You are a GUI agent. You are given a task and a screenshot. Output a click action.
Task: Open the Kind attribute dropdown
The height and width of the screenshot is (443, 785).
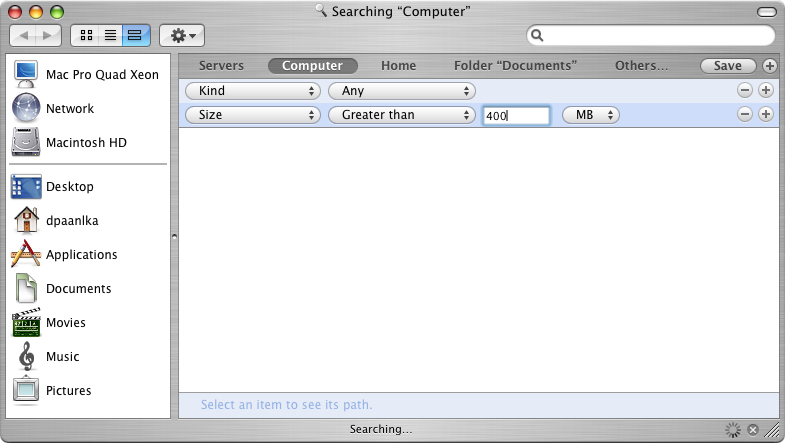[253, 91]
